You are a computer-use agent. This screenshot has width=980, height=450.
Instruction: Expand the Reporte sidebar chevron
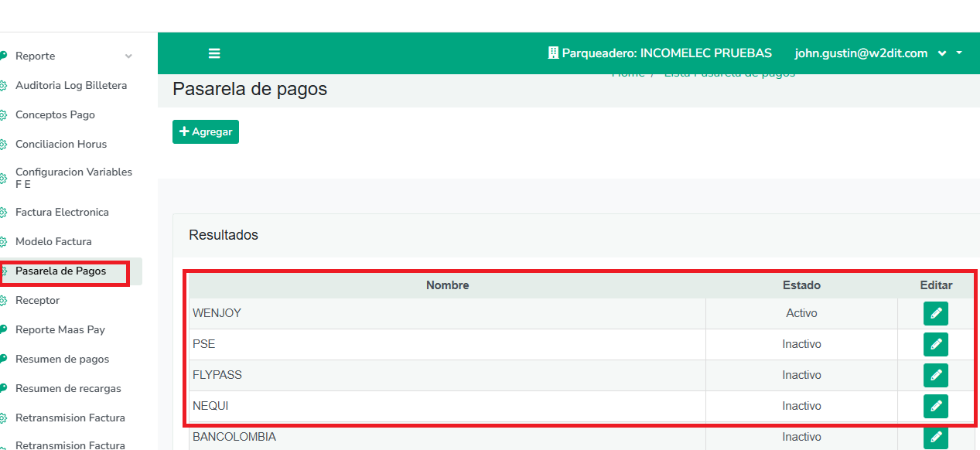coord(128,56)
